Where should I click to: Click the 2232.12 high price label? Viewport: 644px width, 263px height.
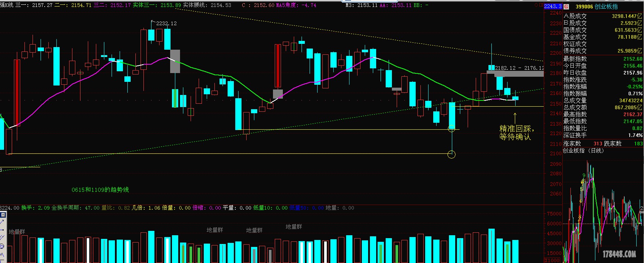point(166,23)
